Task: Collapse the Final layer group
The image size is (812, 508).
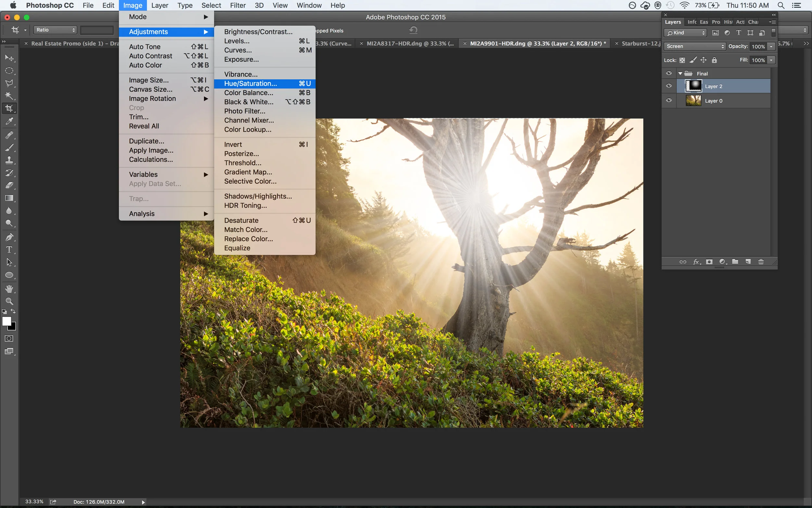Action: coord(680,73)
